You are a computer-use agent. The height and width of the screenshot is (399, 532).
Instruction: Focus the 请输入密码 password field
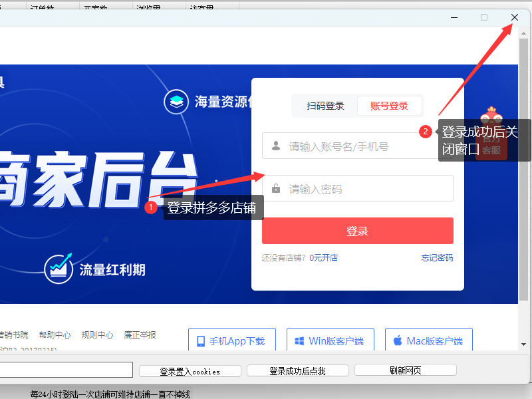point(357,188)
